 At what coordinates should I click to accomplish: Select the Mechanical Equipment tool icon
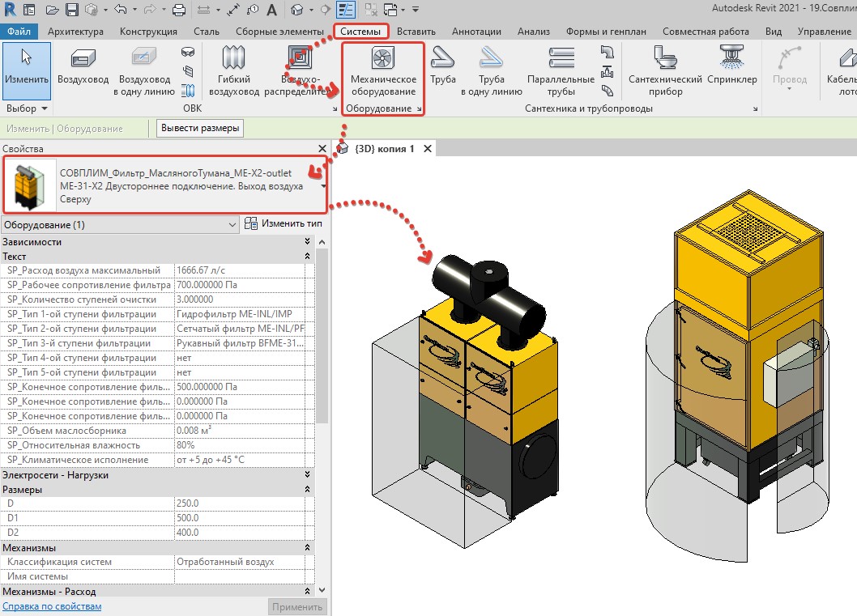coord(382,58)
